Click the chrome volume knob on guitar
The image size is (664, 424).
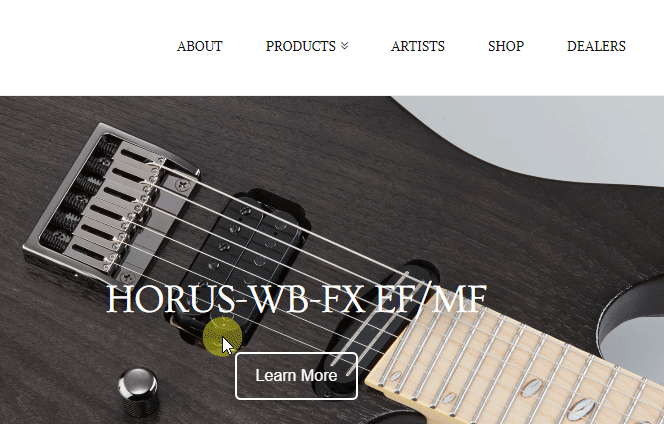coord(138,390)
